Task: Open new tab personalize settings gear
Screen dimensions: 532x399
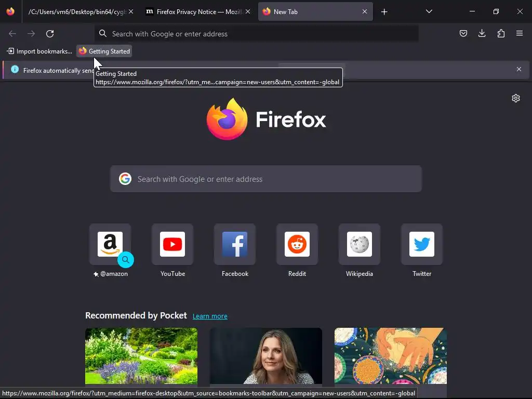Action: (516, 98)
